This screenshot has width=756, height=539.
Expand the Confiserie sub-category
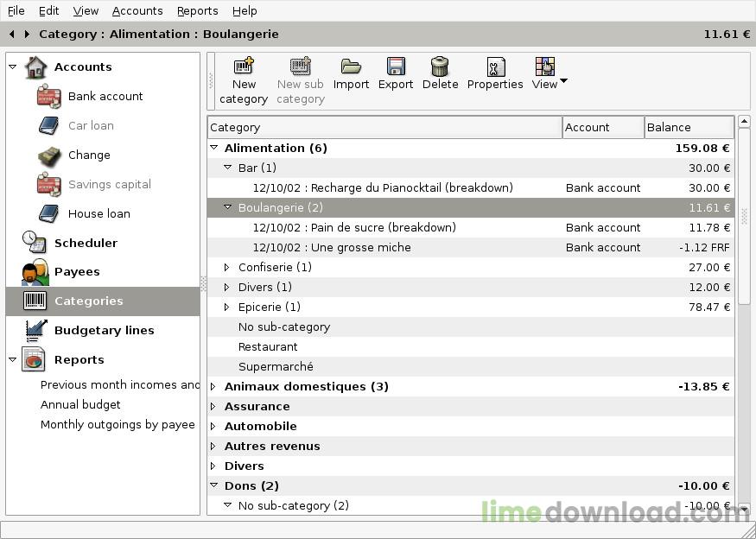(x=226, y=267)
